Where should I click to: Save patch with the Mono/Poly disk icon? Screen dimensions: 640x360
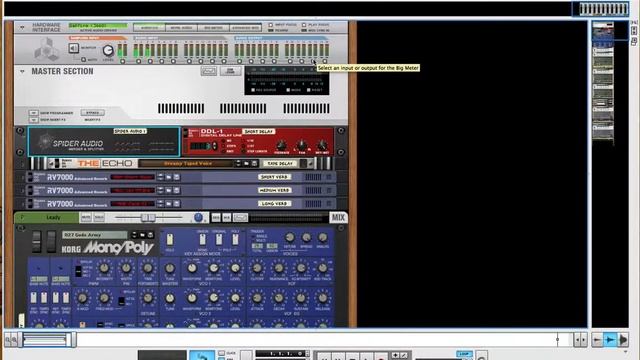(150, 235)
